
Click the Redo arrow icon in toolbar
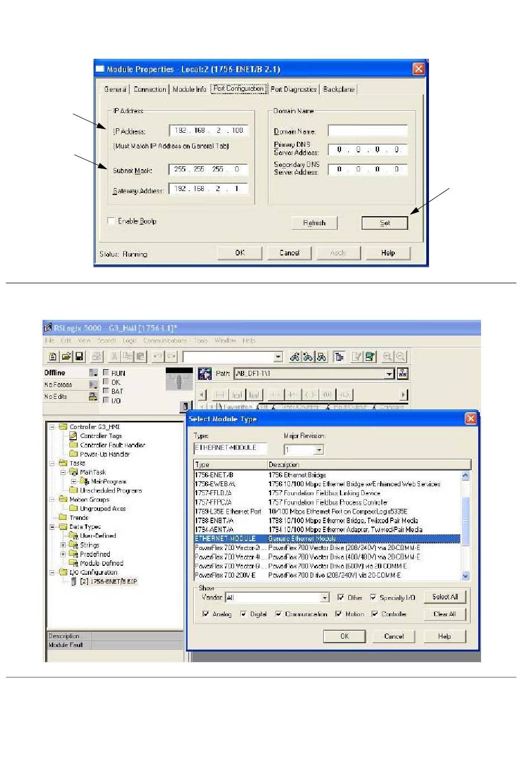coord(171,357)
